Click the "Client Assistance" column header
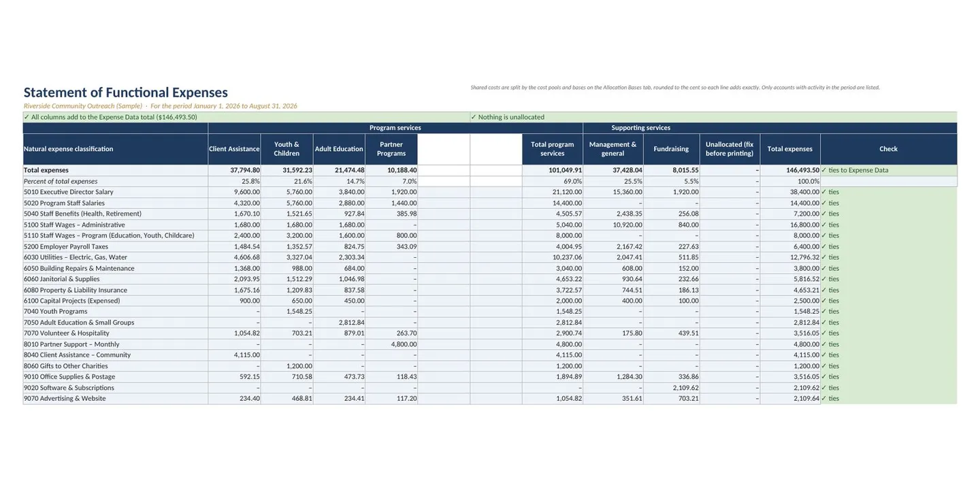 234,149
